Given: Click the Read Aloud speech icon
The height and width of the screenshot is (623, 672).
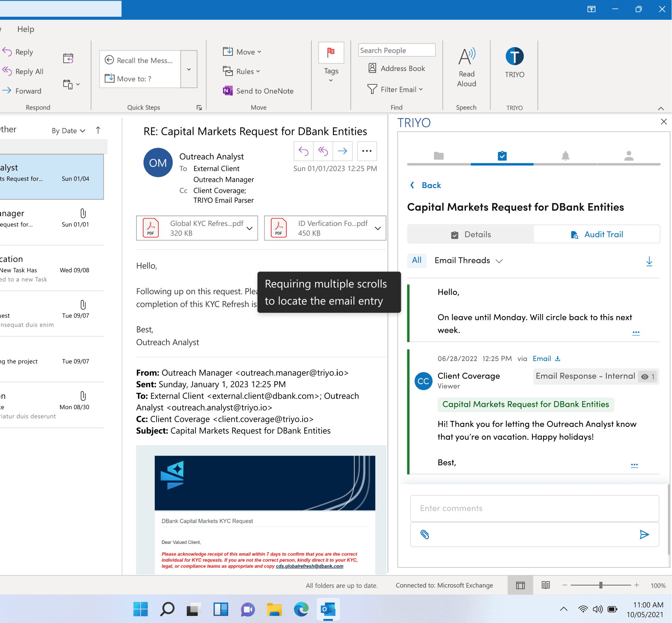Looking at the screenshot, I should (x=466, y=57).
